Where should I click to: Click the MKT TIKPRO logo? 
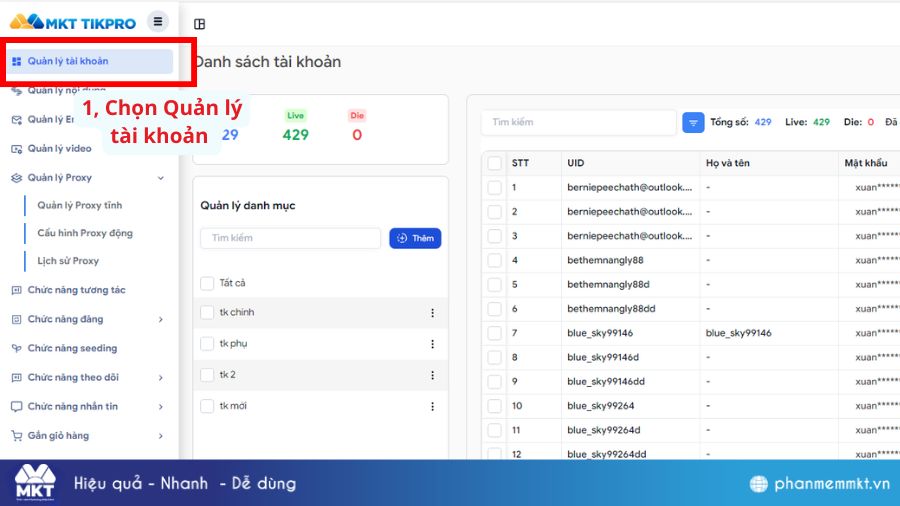click(73, 22)
